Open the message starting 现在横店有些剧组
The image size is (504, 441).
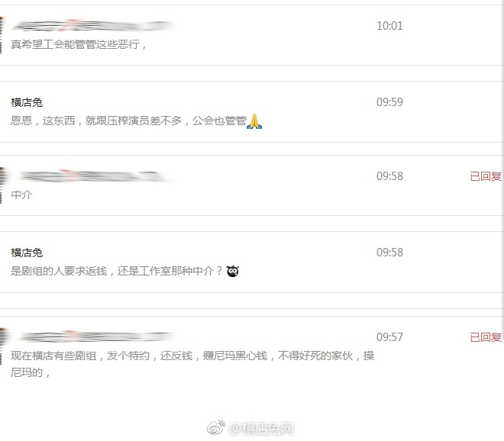pos(192,364)
